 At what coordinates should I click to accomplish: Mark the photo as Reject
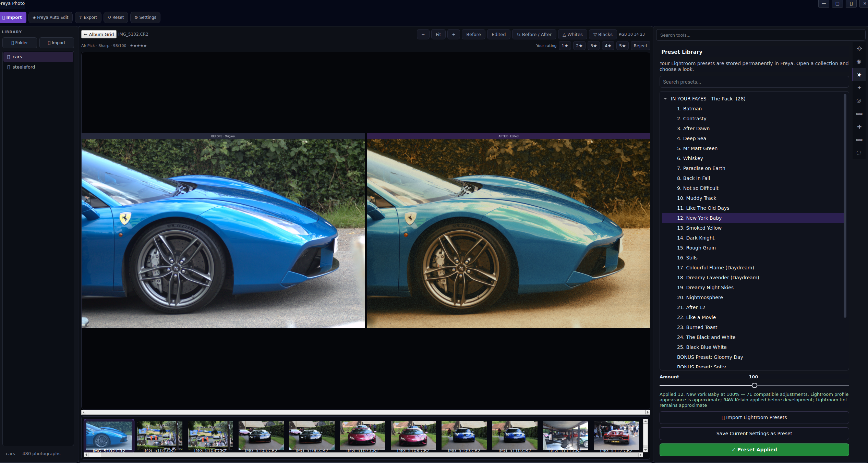(640, 46)
